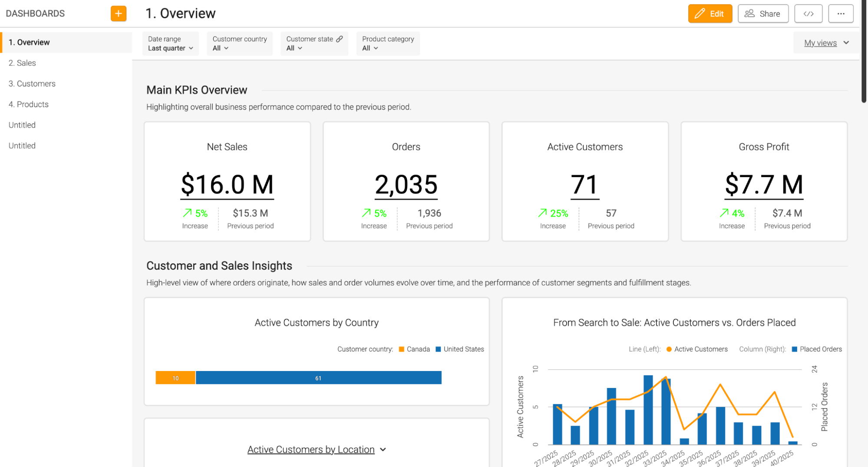Click the Net Sales increase arrow icon
This screenshot has height=467, width=868.
click(x=187, y=213)
